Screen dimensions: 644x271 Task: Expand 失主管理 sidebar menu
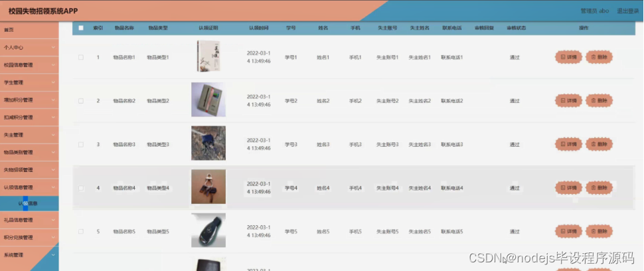(29, 135)
